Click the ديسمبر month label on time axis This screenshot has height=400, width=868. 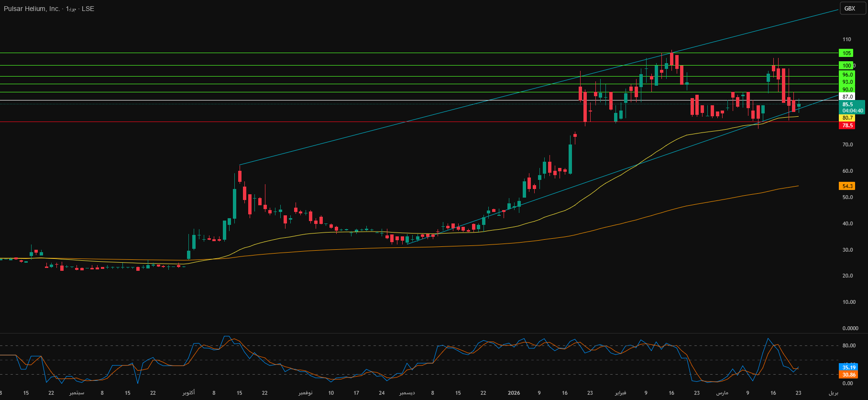[x=407, y=393]
